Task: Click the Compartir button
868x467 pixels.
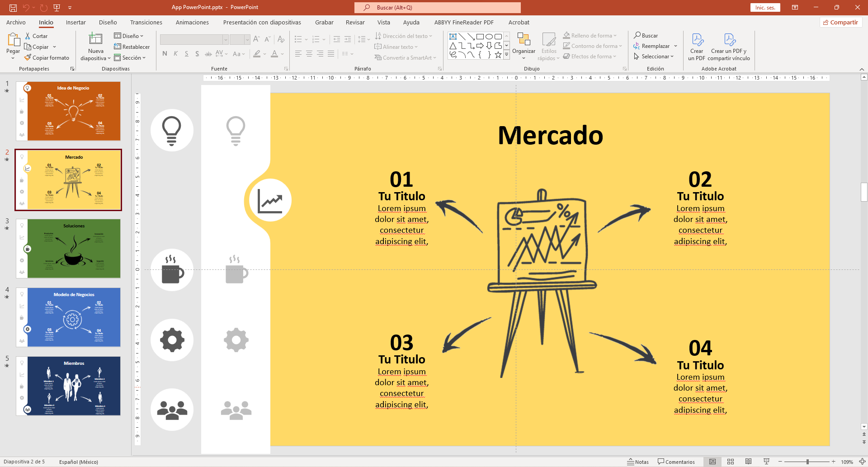Action: (840, 23)
